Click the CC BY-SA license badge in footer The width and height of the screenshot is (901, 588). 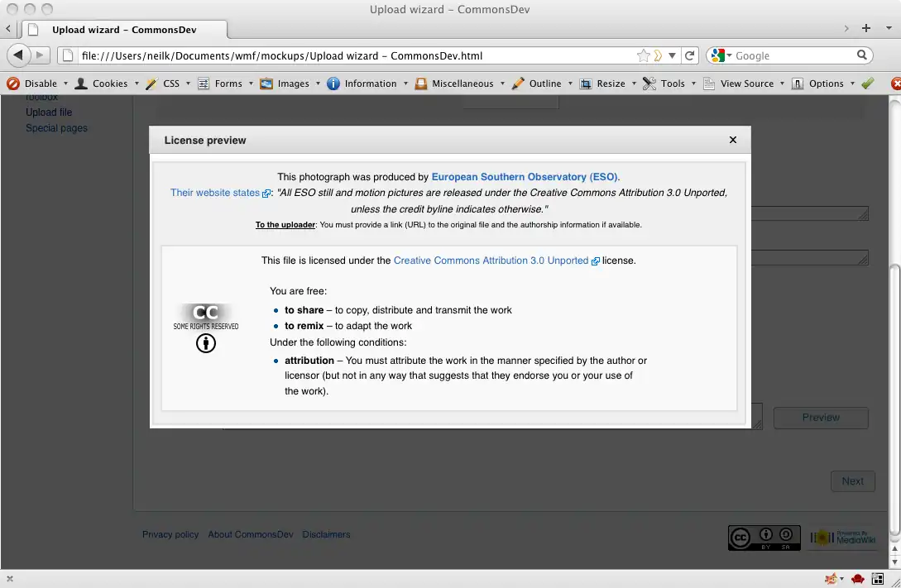tap(764, 538)
